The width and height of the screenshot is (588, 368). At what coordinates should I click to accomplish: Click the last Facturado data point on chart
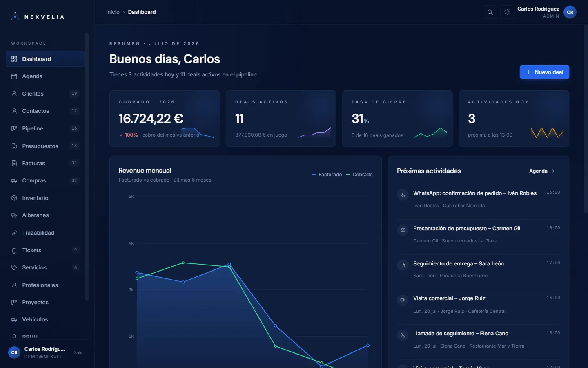pyautogui.click(x=368, y=346)
